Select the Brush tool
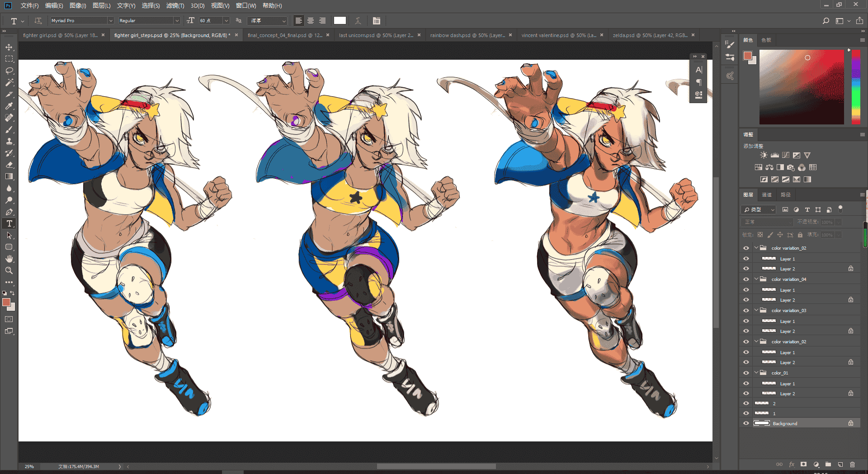The height and width of the screenshot is (474, 868). tap(9, 130)
